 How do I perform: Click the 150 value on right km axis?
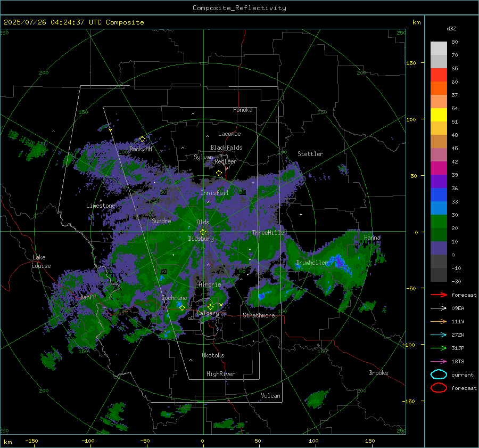click(x=411, y=63)
